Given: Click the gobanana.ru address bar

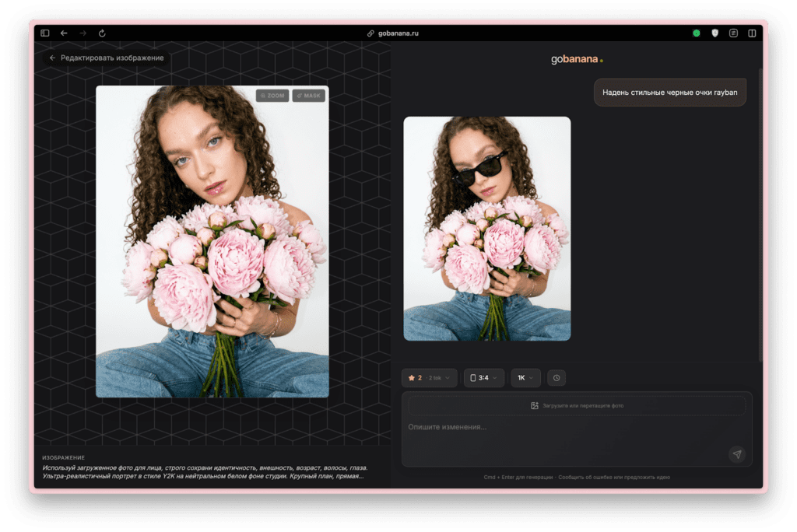Looking at the screenshot, I should 398,33.
